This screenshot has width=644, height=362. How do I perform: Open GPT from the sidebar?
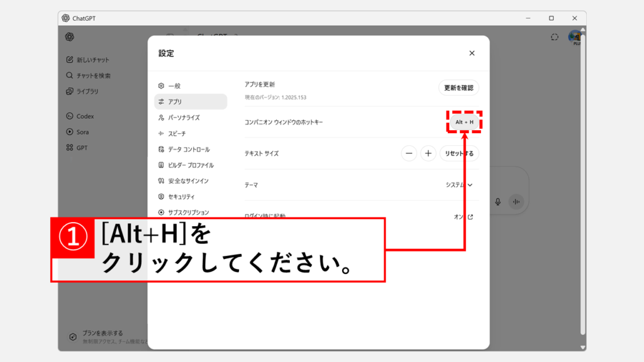[77, 148]
